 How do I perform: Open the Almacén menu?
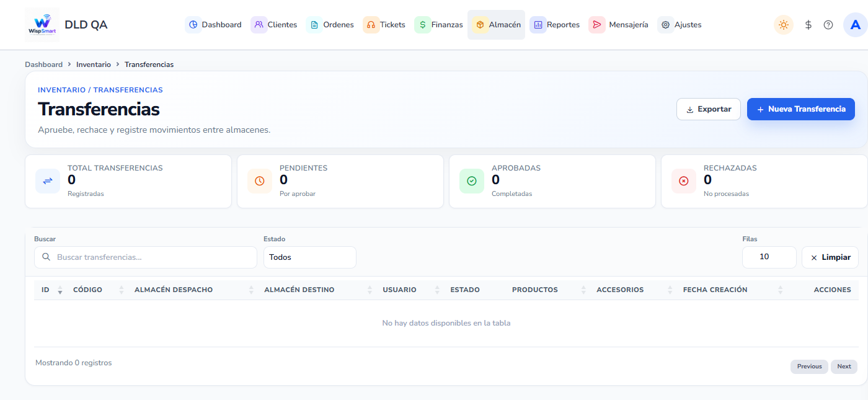click(497, 25)
